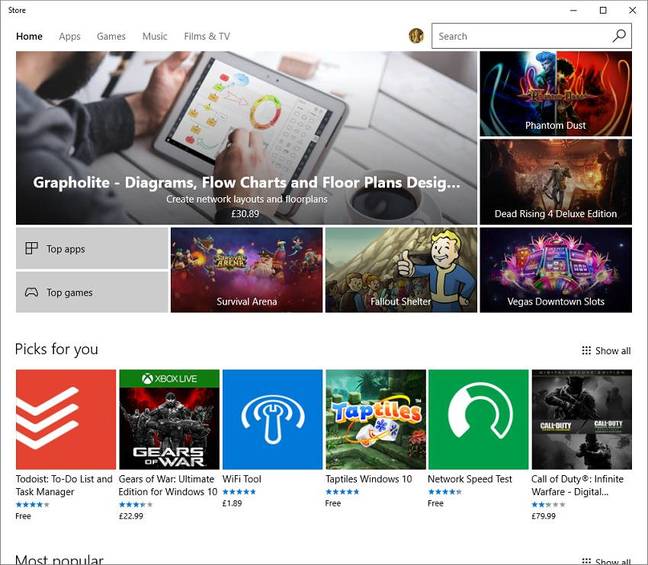
Task: Click 'Create network layouts and floorplans' subtitle
Action: 247,199
